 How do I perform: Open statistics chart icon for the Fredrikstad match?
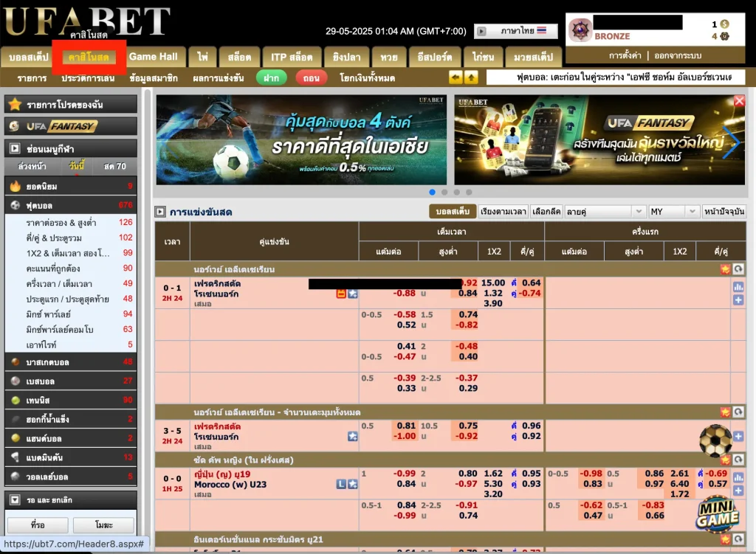tap(739, 287)
